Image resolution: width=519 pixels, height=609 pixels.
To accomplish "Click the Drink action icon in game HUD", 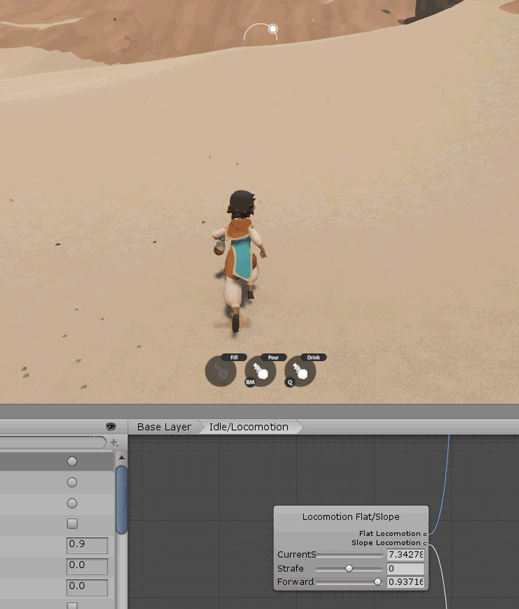I will tap(300, 371).
